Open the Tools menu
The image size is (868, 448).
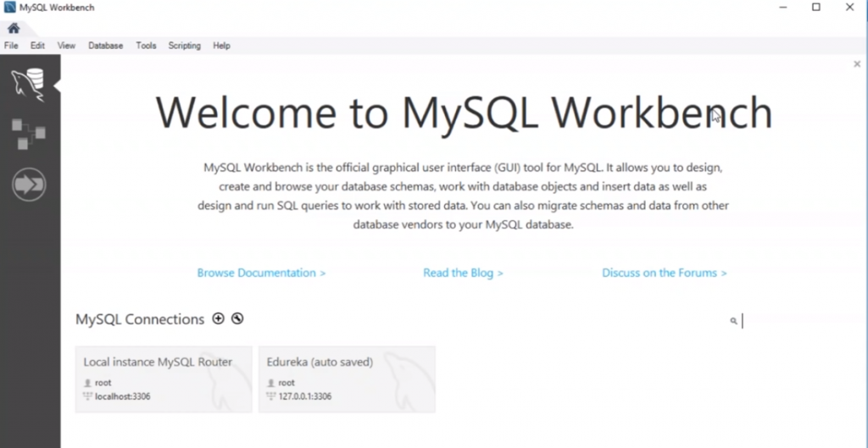[x=146, y=46]
